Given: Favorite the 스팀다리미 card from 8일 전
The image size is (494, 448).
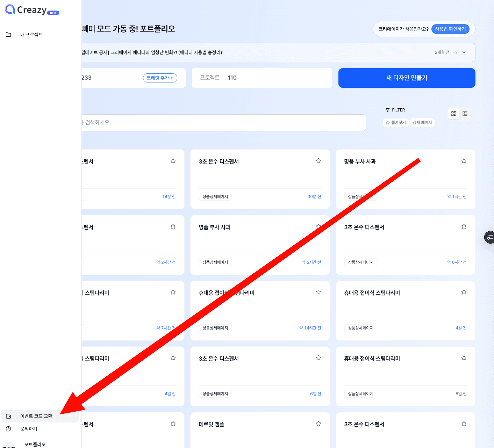Looking at the screenshot, I should tap(464, 358).
